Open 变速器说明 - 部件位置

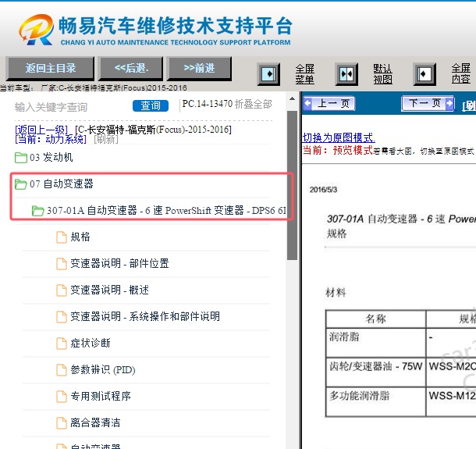coord(119,263)
